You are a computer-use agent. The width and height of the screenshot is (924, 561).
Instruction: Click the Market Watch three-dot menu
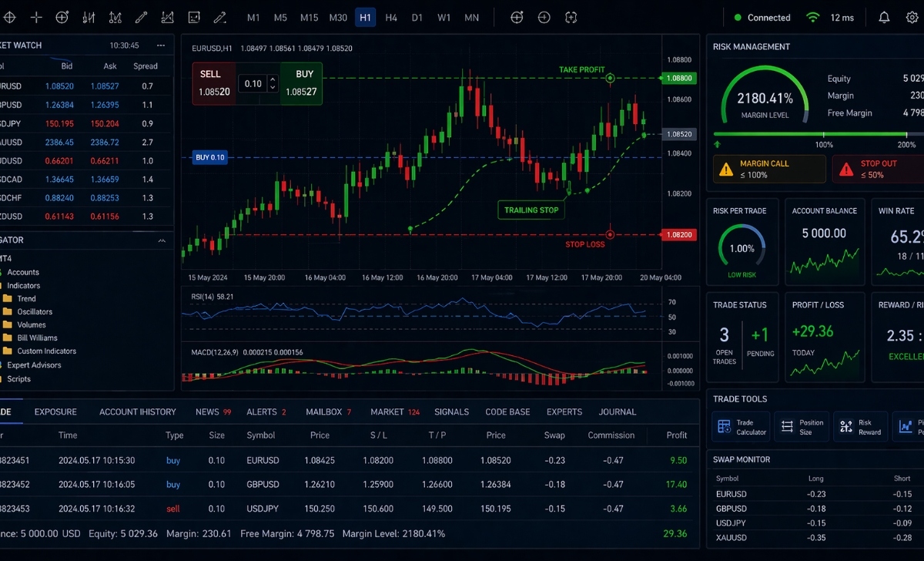click(160, 45)
